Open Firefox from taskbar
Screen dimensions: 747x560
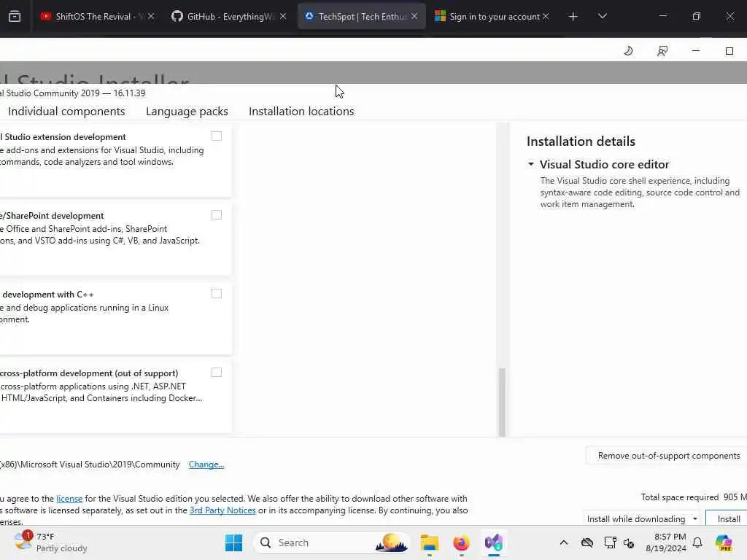point(461,542)
